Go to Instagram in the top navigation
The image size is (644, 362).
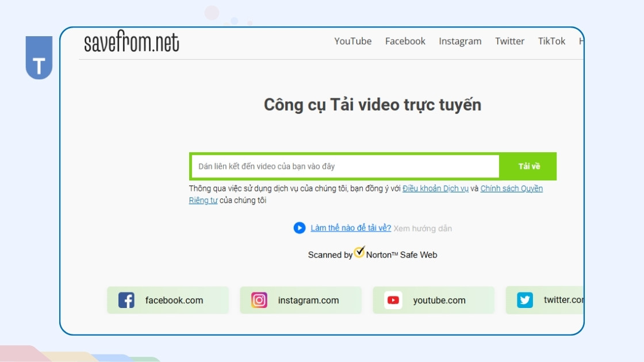460,41
